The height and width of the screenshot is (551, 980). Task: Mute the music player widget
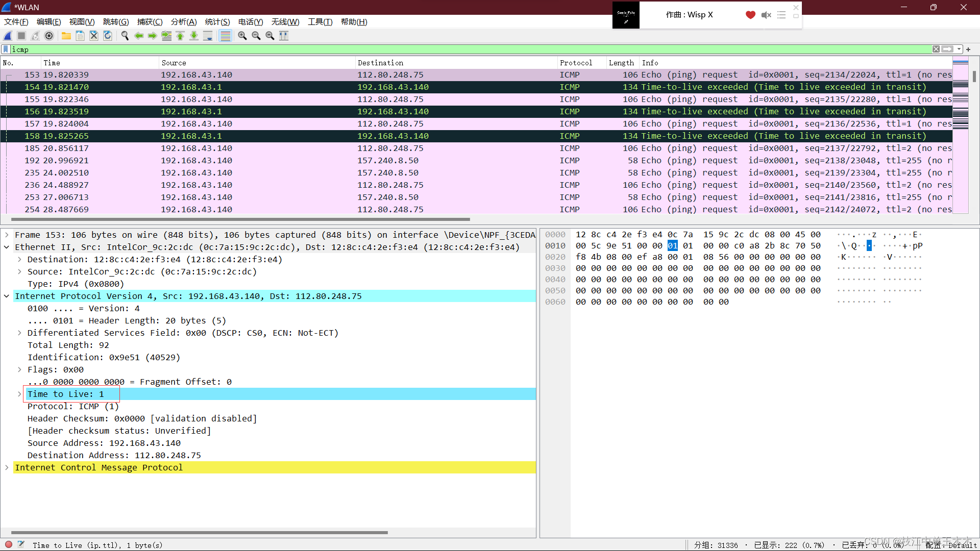[x=766, y=15]
